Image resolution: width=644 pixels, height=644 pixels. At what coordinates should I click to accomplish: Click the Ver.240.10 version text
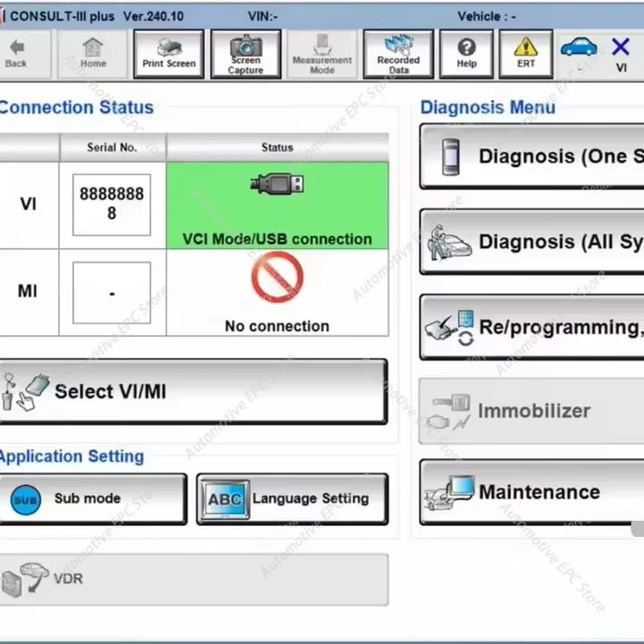pyautogui.click(x=154, y=16)
